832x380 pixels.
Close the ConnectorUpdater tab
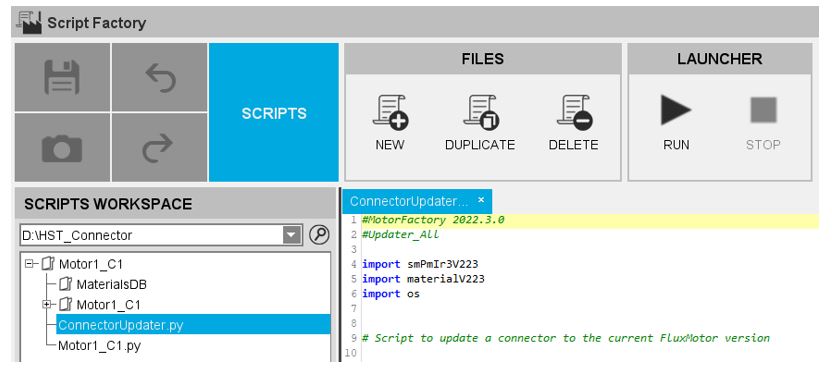(481, 200)
